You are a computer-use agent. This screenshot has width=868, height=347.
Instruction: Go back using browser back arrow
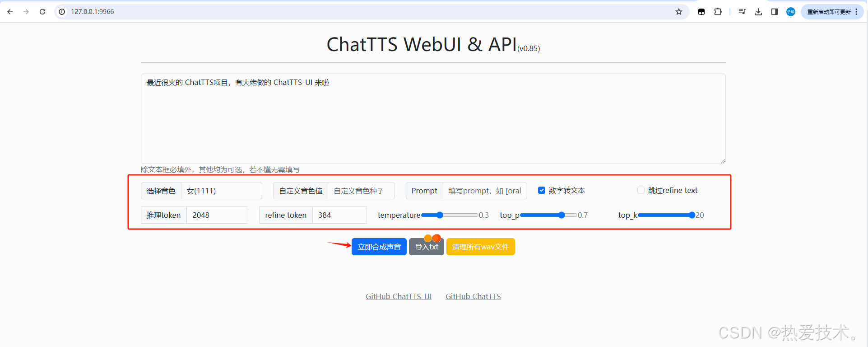[10, 12]
